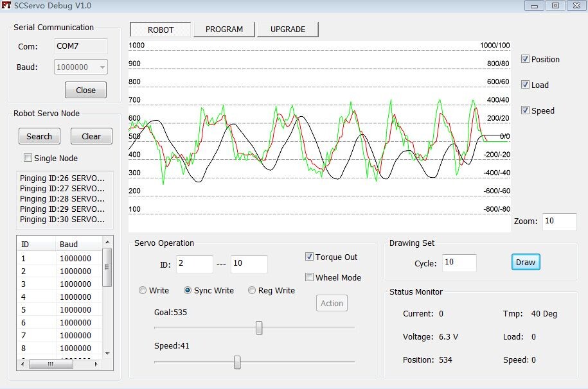Screen dimensions: 588x389
Task: Click the servo list horizontal scroll right arrow
Action: 96,364
